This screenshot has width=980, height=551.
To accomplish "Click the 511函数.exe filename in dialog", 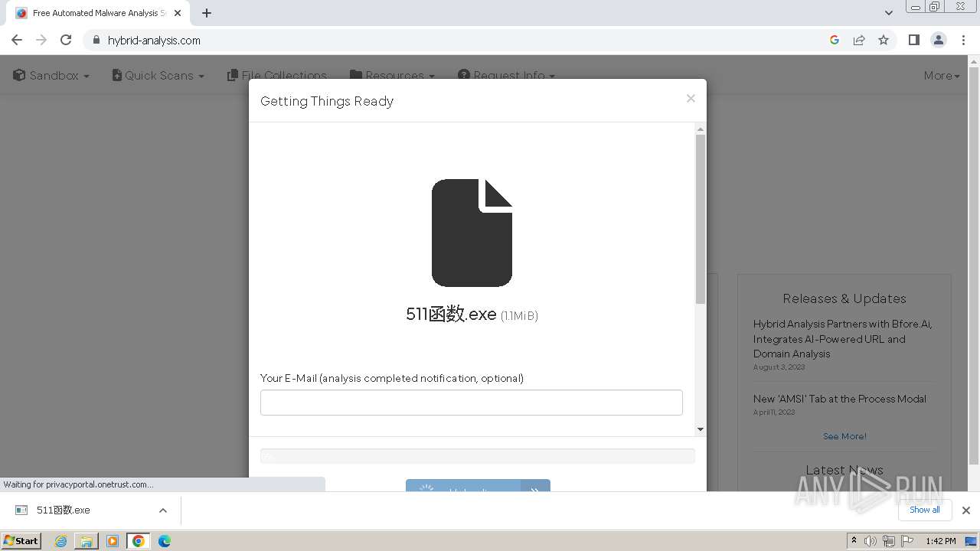I will click(451, 314).
